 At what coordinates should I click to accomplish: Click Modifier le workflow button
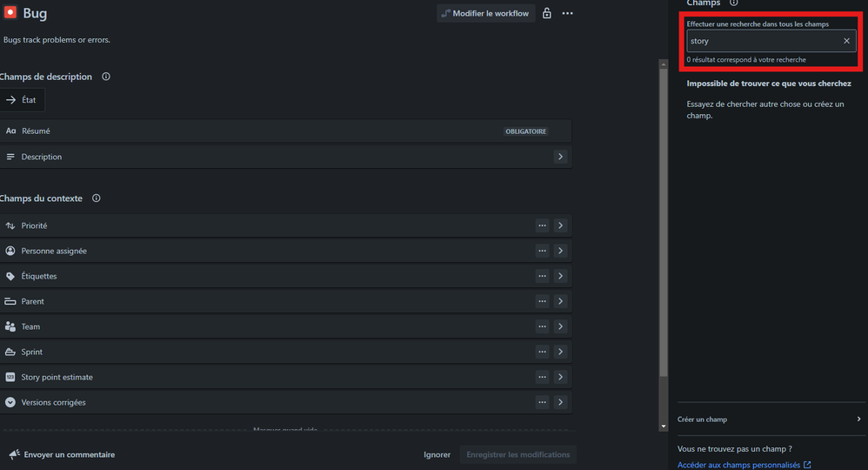click(x=485, y=13)
